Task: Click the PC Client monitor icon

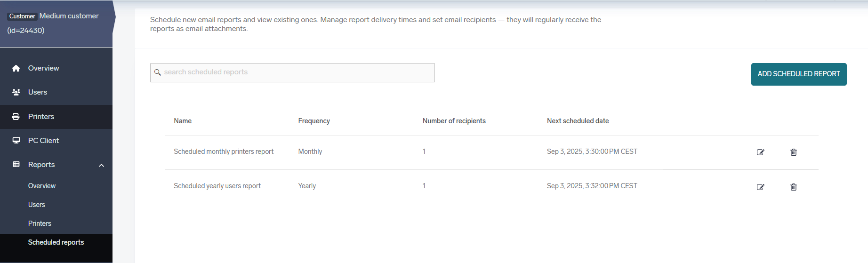Action: 16,141
